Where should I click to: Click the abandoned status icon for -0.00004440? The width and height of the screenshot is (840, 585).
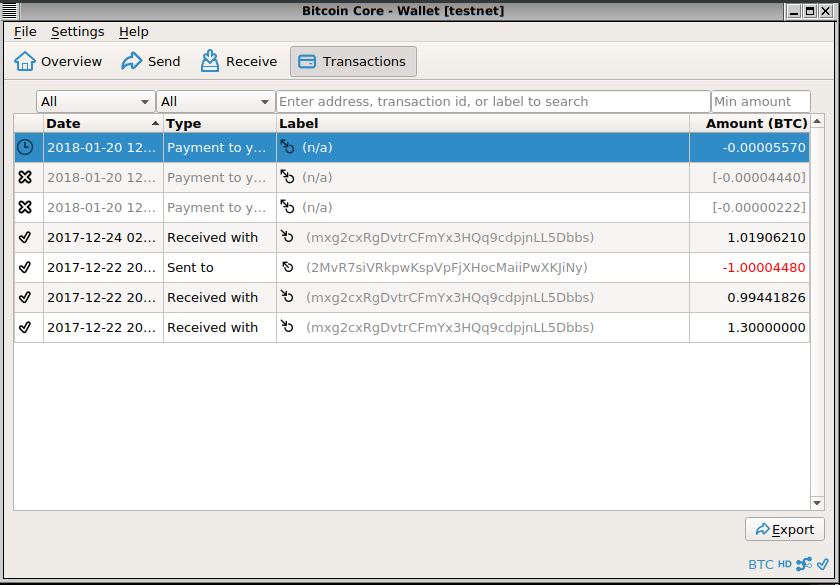tap(25, 177)
